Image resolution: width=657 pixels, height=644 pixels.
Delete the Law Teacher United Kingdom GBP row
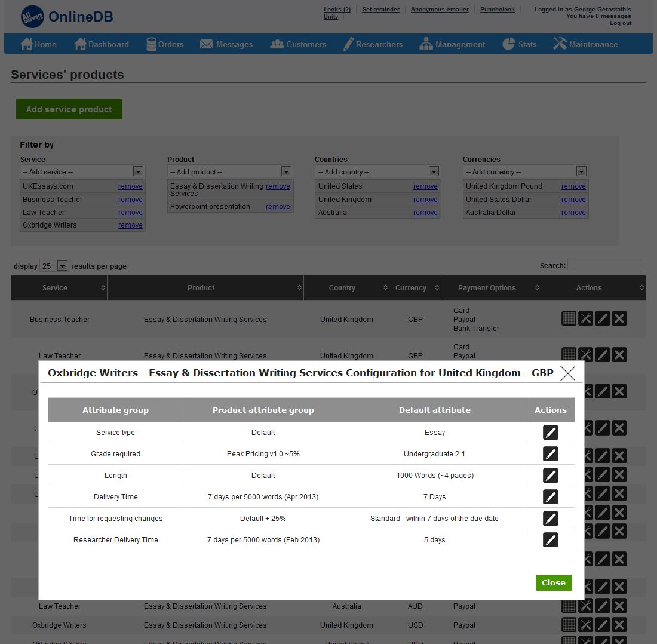(619, 354)
